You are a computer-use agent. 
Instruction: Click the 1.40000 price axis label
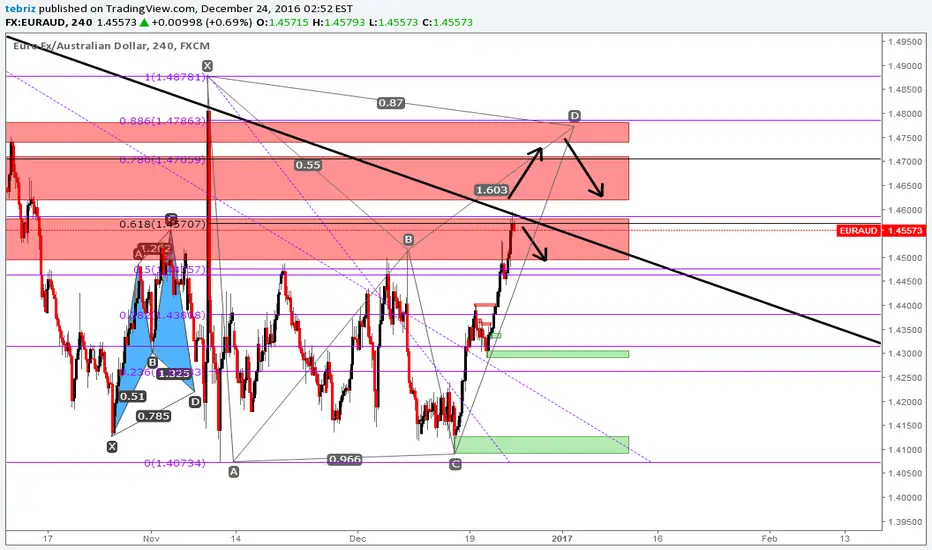[x=905, y=498]
